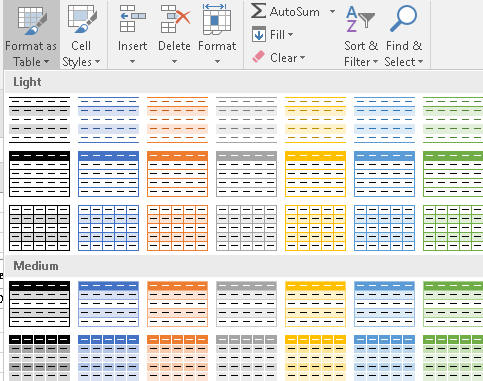Select the black header Light table style
The height and width of the screenshot is (381, 483).
coord(39,174)
